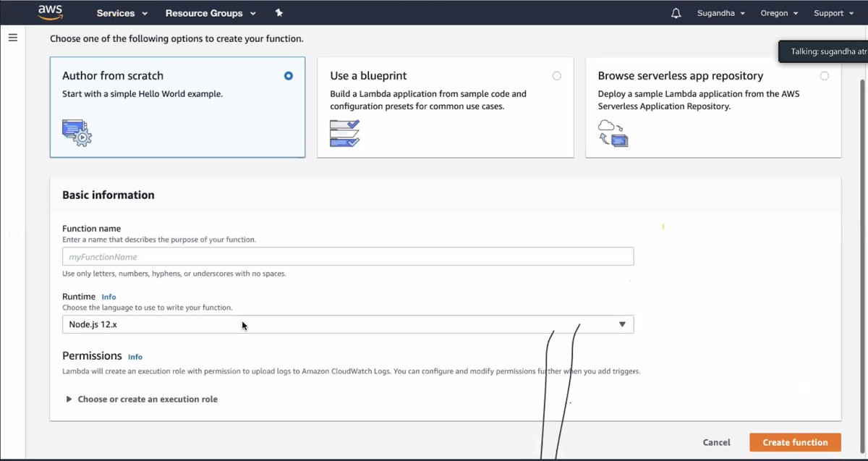Click the Cancel button
Viewport: 868px width, 461px height.
point(716,442)
